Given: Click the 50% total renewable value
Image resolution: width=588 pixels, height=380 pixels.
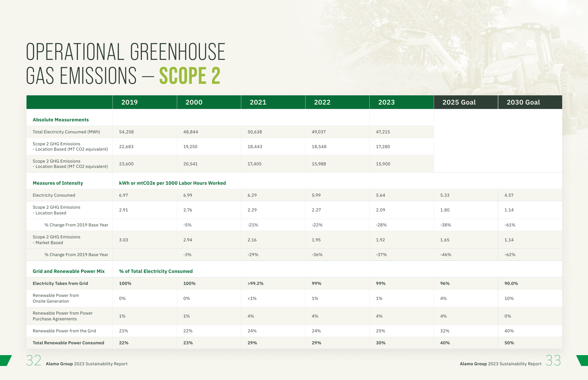Looking at the screenshot, I should (x=509, y=343).
